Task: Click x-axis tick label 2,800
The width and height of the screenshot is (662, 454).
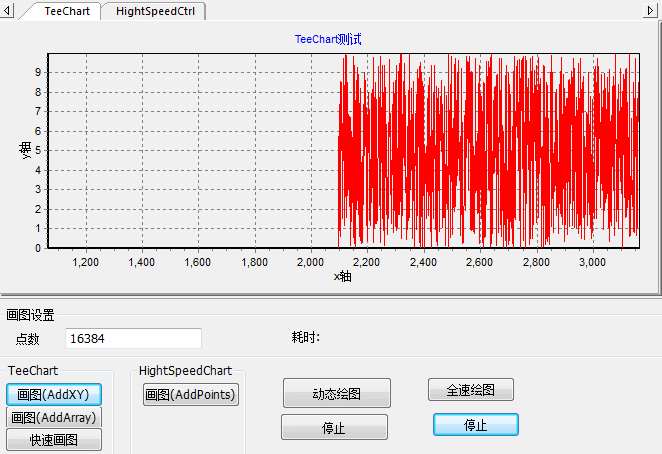Action: (x=536, y=262)
